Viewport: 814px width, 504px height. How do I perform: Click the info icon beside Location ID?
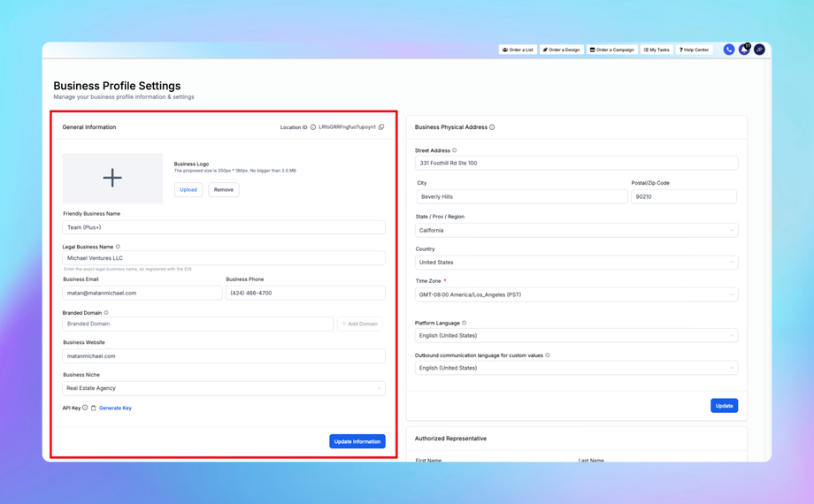click(x=313, y=127)
